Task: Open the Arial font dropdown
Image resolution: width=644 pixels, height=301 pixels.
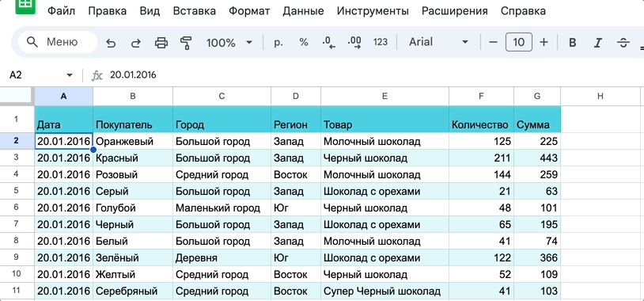Action: click(438, 42)
